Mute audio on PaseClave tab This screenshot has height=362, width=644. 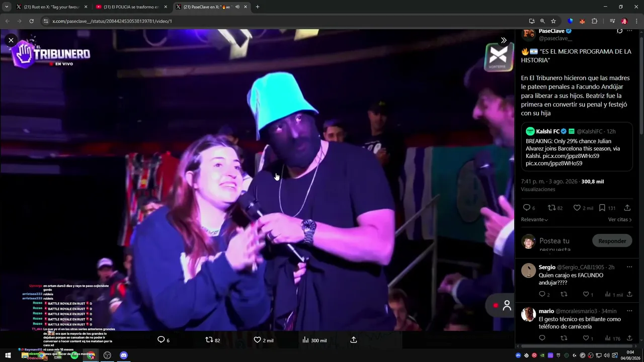237,7
